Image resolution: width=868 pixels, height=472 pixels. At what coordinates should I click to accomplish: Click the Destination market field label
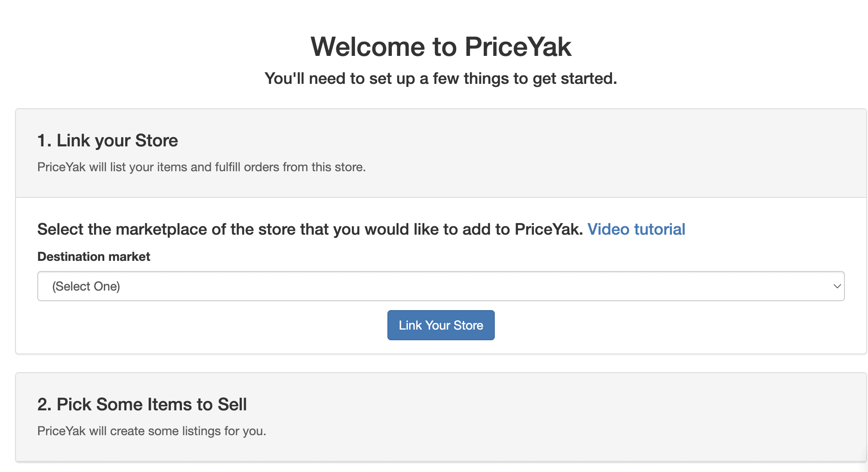(94, 256)
